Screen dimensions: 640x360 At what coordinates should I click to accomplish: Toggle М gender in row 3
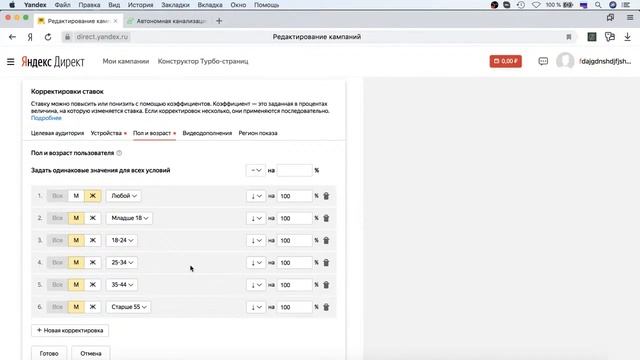(x=76, y=240)
